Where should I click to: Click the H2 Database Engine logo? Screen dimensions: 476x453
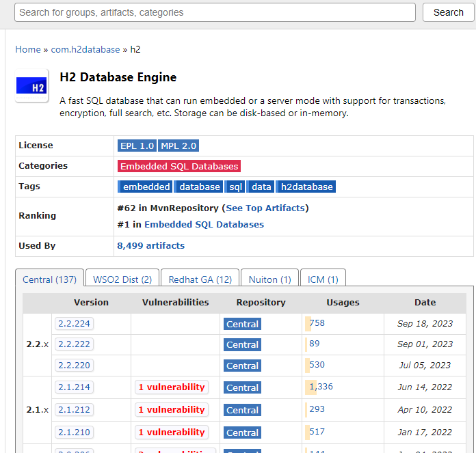(32, 86)
